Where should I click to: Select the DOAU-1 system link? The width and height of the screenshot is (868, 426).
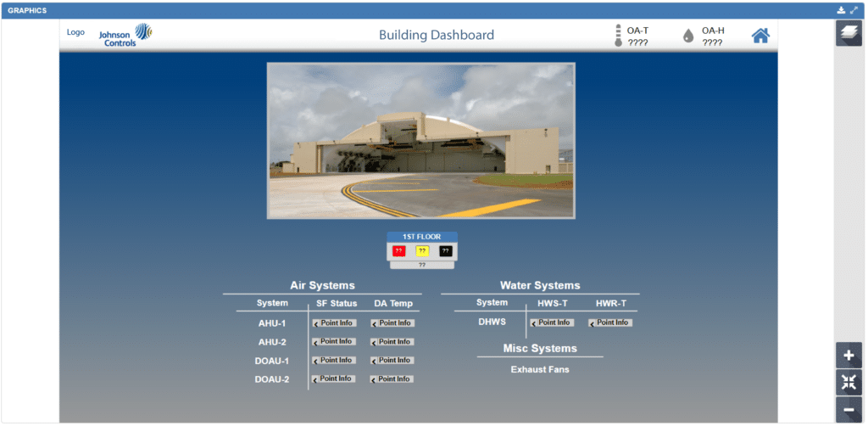pyautogui.click(x=272, y=362)
